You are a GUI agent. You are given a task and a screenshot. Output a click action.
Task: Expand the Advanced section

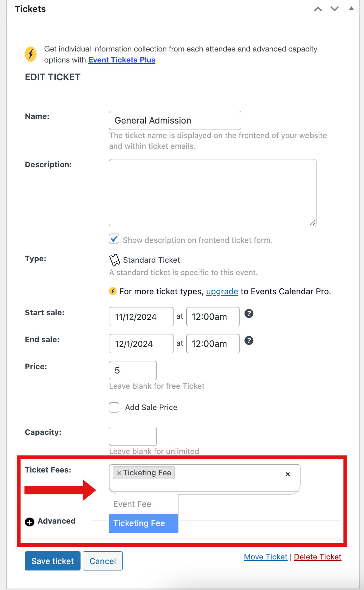click(56, 521)
